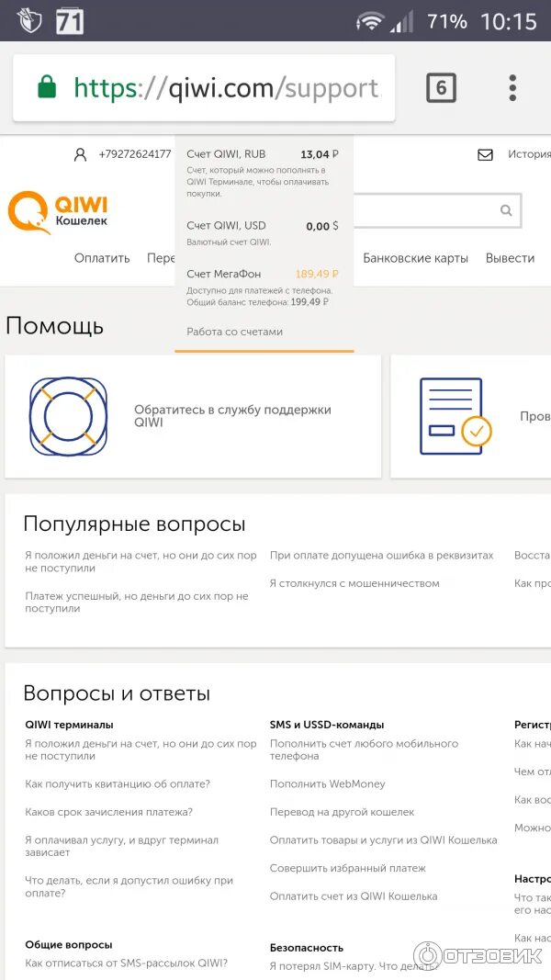Open the Банковские карты menu item
The height and width of the screenshot is (980, 551).
coord(415,258)
